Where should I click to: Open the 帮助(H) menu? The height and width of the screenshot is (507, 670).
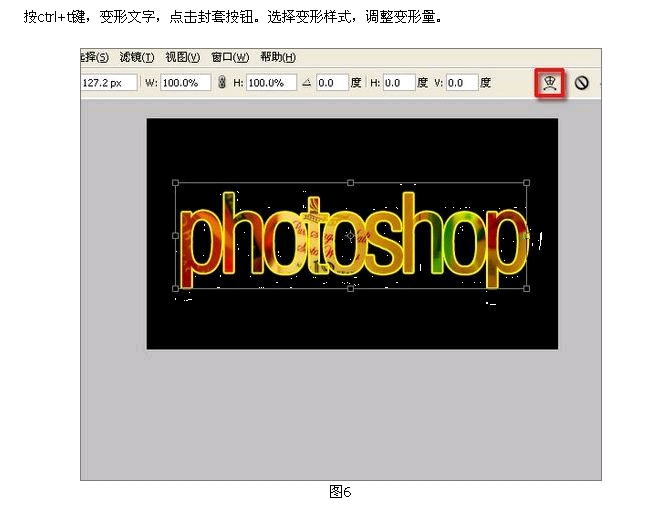278,57
